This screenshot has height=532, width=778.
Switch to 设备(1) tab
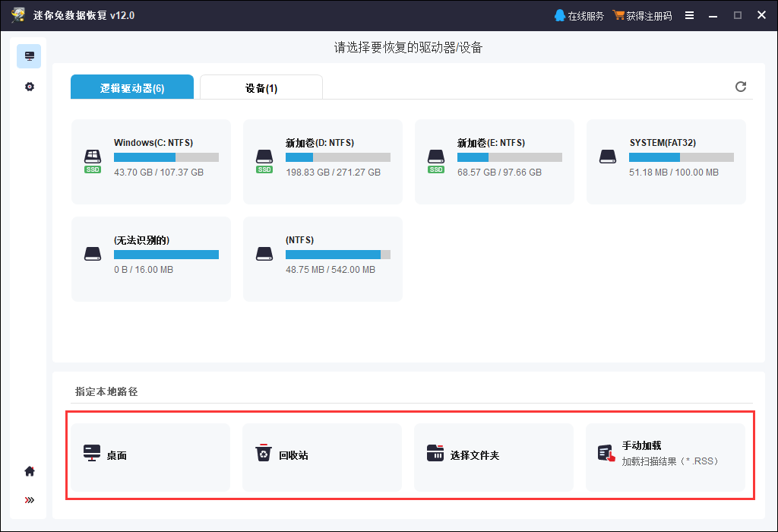click(x=261, y=87)
